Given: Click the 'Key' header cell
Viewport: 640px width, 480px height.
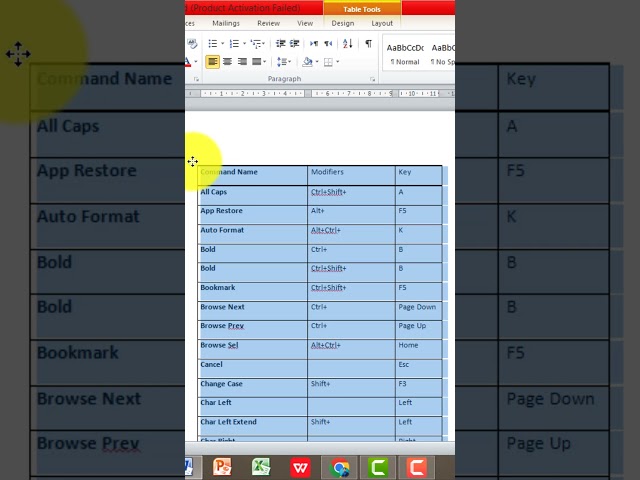Looking at the screenshot, I should click(419, 176).
